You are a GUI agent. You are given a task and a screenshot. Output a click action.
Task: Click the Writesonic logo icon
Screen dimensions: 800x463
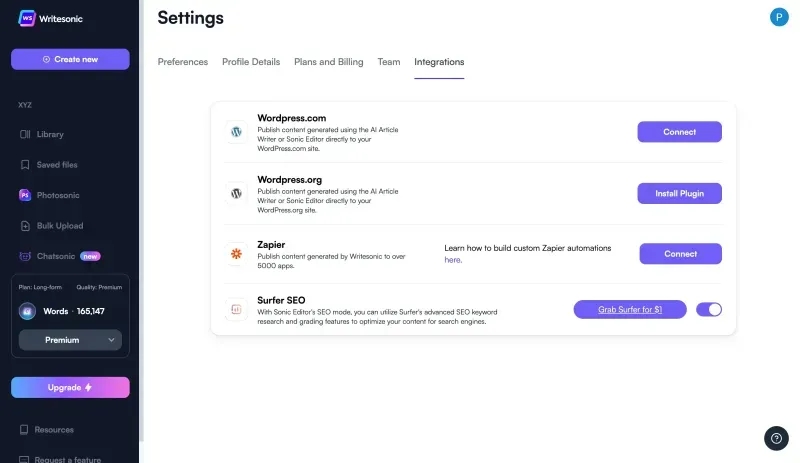click(x=27, y=18)
